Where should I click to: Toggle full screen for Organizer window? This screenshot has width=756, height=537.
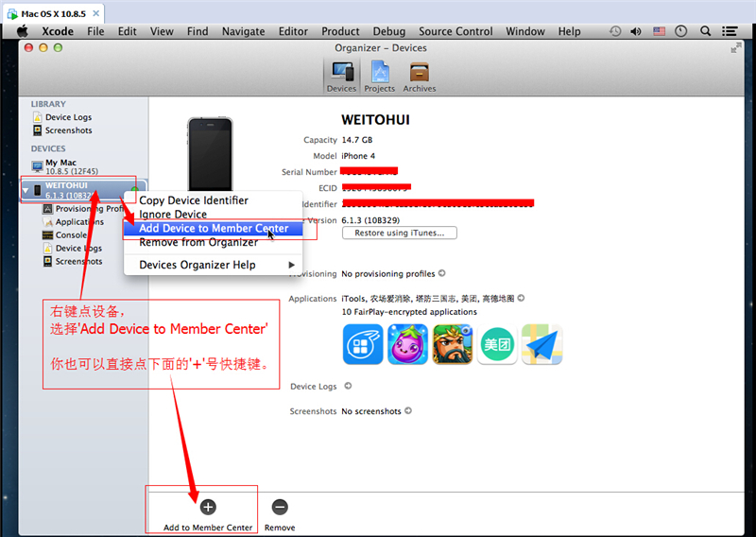pyautogui.click(x=736, y=48)
